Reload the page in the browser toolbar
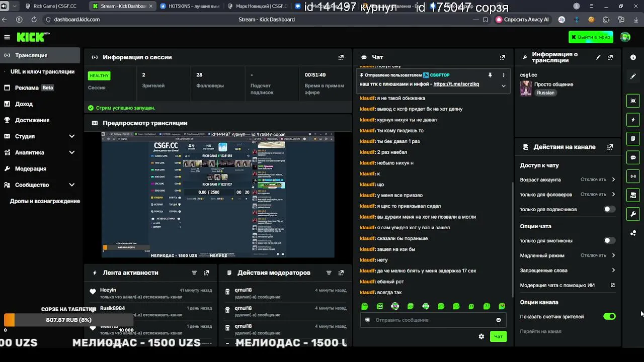This screenshot has height=362, width=644. (x=34, y=20)
